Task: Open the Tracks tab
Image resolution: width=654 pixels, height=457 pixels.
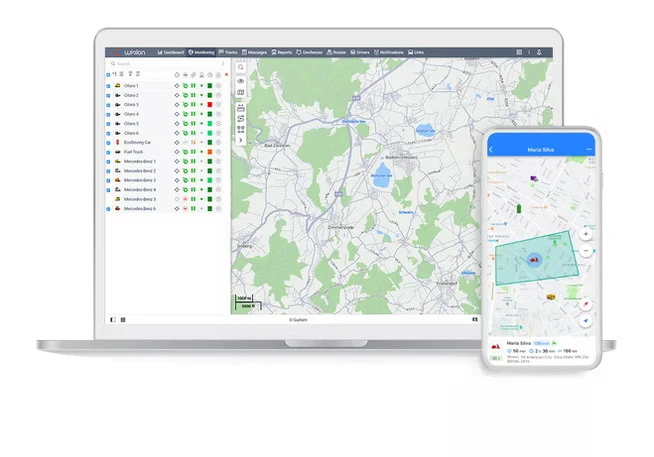Action: (x=228, y=52)
